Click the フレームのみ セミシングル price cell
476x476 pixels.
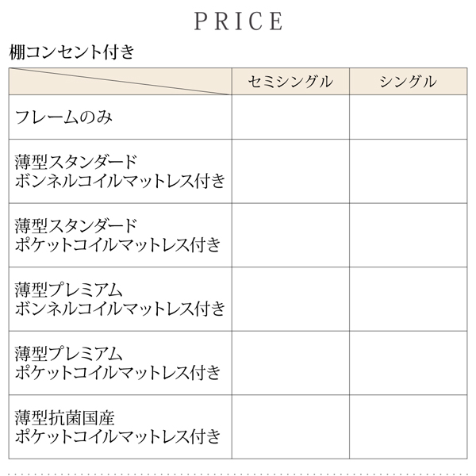290,117
